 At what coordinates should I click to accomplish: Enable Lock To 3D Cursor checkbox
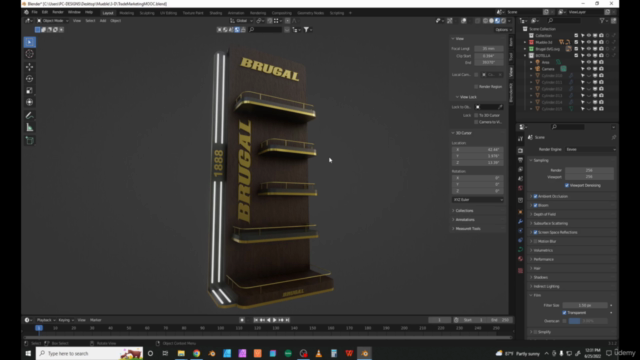[x=476, y=115]
